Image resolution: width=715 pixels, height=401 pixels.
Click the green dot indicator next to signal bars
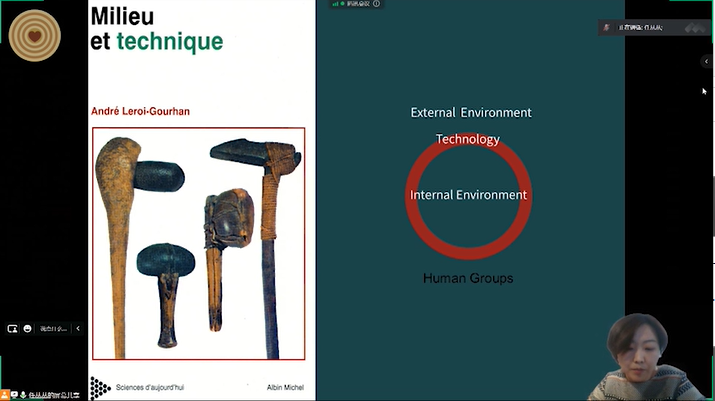tap(342, 4)
